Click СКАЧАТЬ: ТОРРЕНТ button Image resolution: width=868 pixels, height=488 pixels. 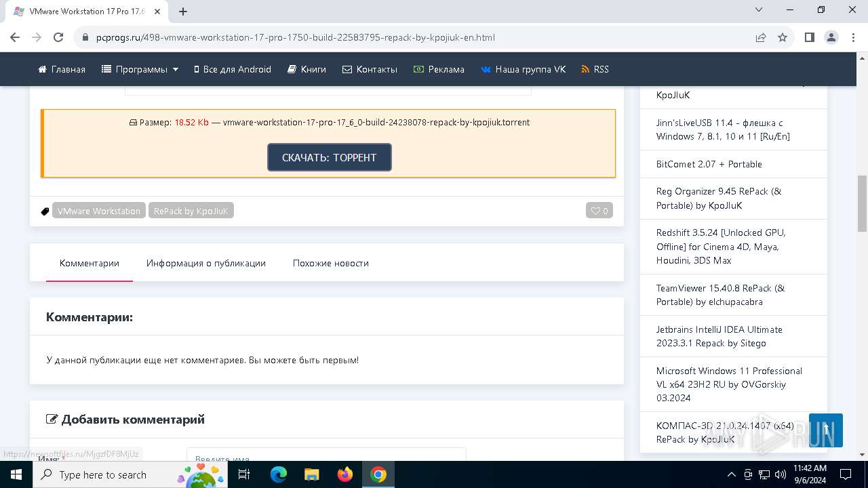coord(330,157)
